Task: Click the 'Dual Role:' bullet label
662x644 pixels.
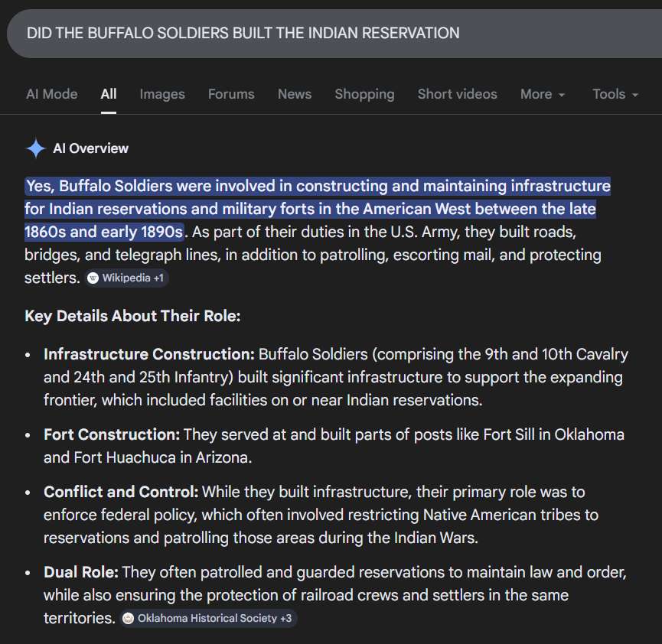Action: (81, 573)
